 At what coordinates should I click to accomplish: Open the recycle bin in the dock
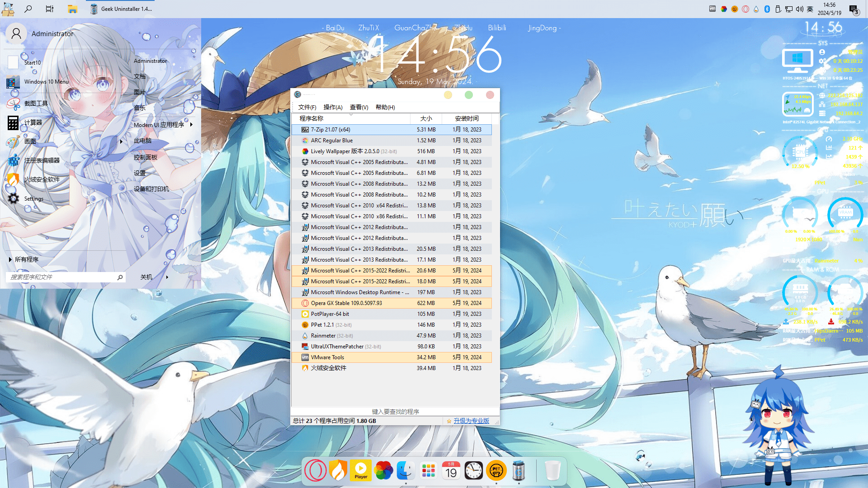click(552, 470)
